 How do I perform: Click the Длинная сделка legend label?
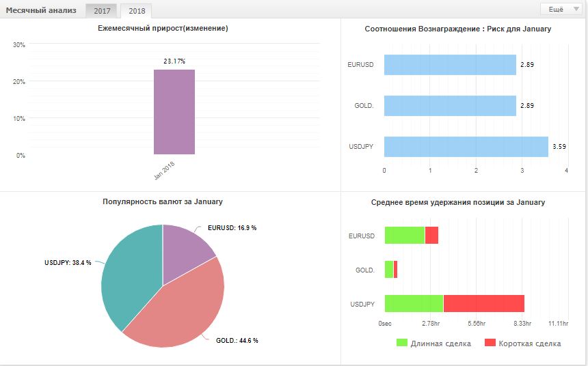tap(440, 343)
